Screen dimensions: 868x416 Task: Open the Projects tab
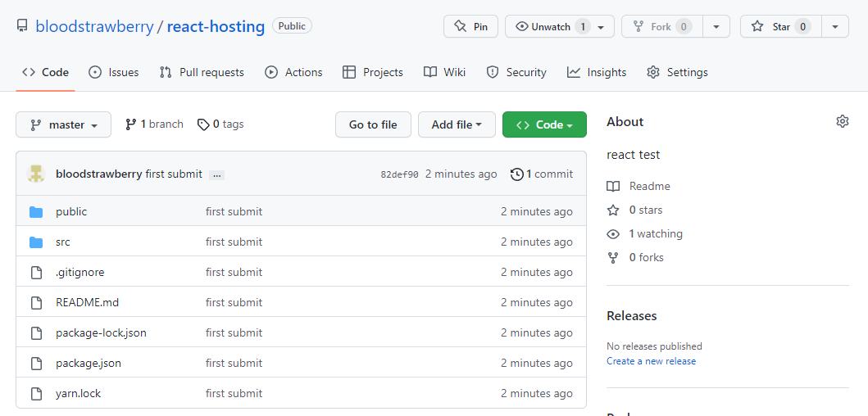point(373,72)
